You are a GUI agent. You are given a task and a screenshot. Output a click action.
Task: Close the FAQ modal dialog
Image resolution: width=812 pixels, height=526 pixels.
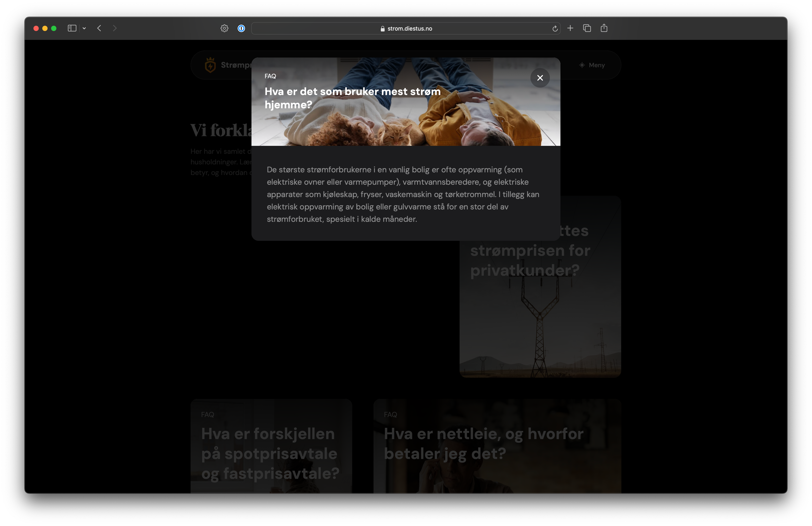(x=540, y=78)
